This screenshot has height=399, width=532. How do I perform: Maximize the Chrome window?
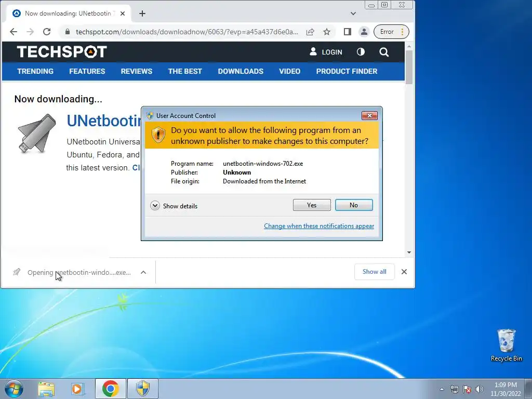click(384, 5)
